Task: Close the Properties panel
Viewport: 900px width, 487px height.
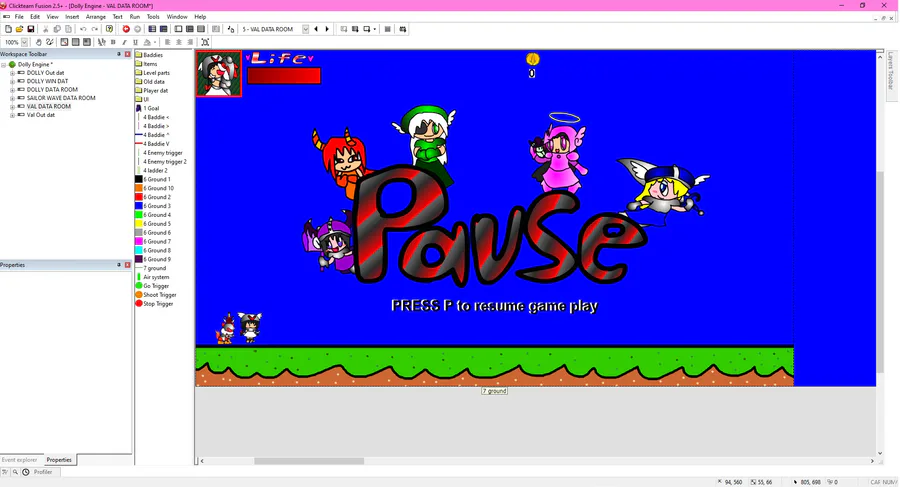Action: pyautogui.click(x=127, y=265)
